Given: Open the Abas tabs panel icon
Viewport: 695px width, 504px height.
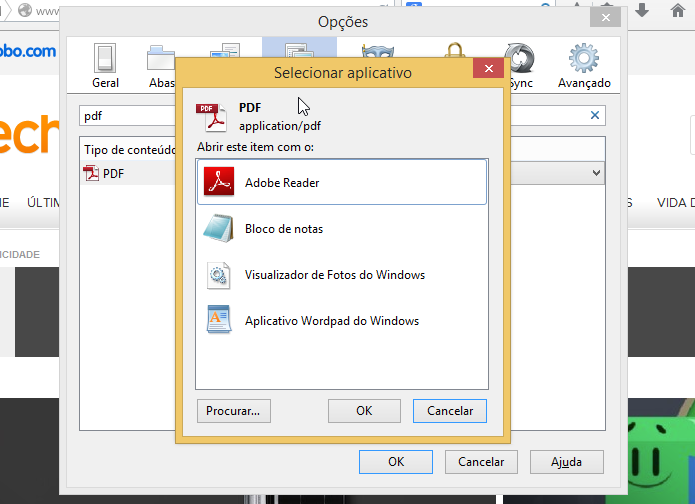Looking at the screenshot, I should (x=161, y=58).
